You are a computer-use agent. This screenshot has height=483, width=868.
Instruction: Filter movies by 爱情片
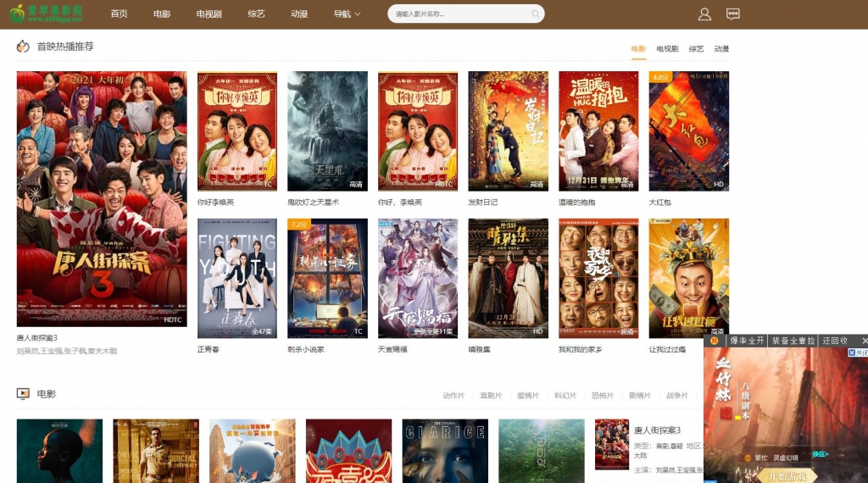pyautogui.click(x=527, y=395)
